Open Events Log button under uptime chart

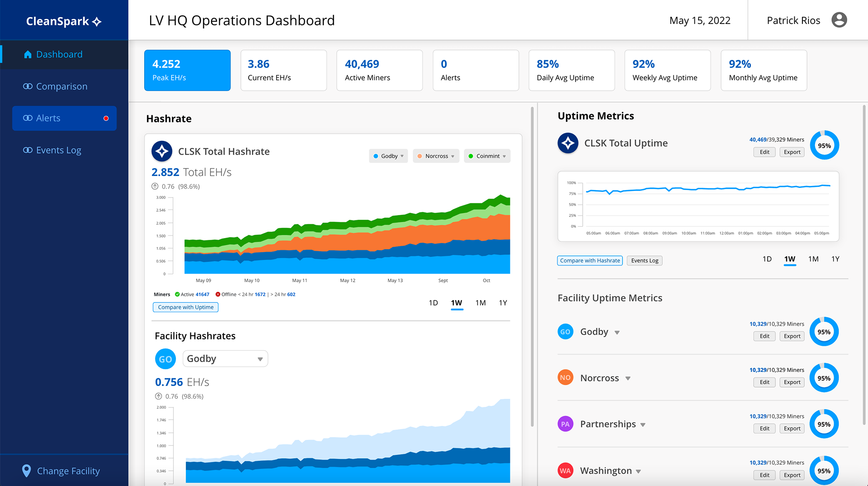point(645,261)
